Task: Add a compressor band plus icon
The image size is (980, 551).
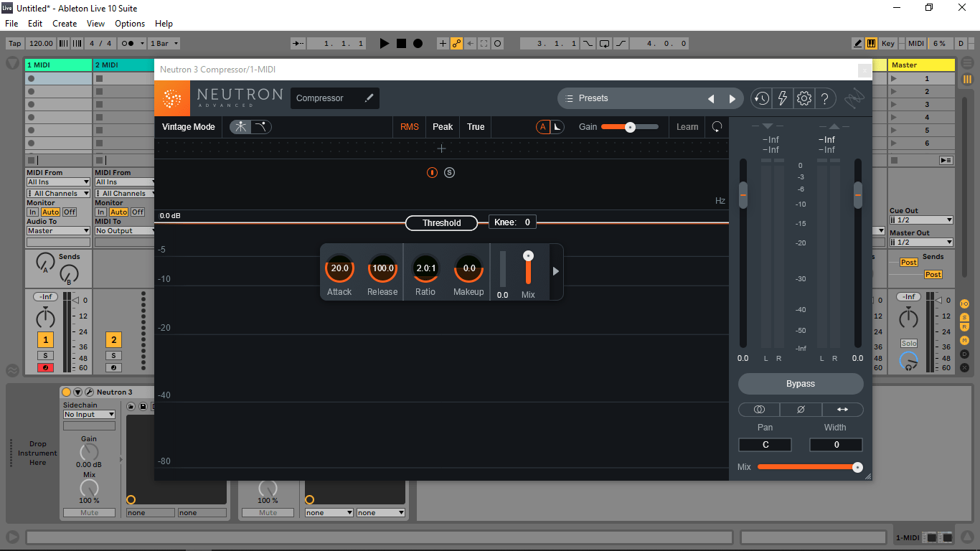Action: coord(441,149)
